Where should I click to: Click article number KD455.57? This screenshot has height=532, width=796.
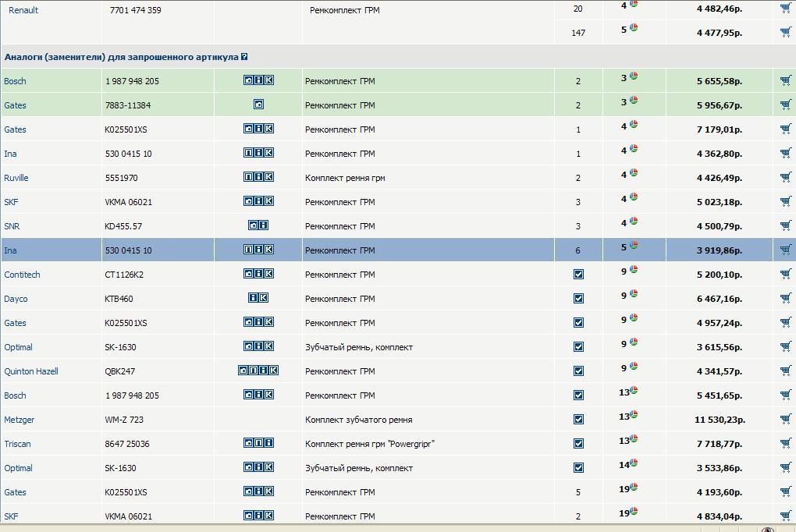coord(123,226)
